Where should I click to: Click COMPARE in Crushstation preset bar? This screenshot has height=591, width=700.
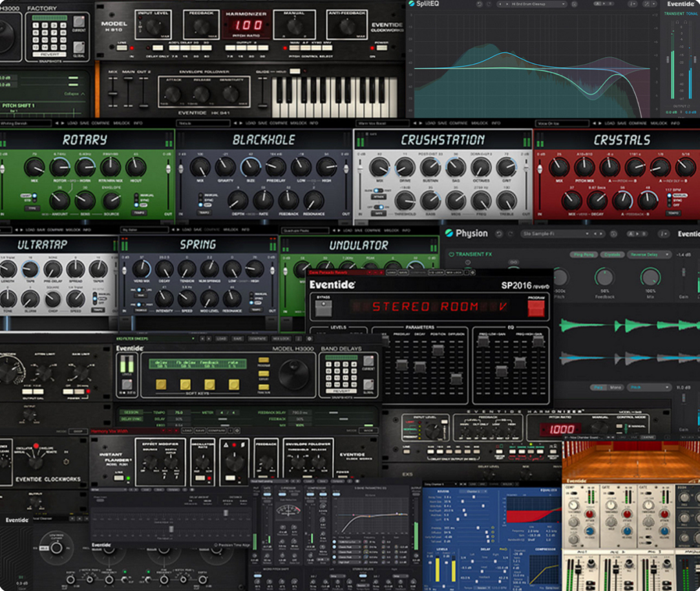coord(458,124)
